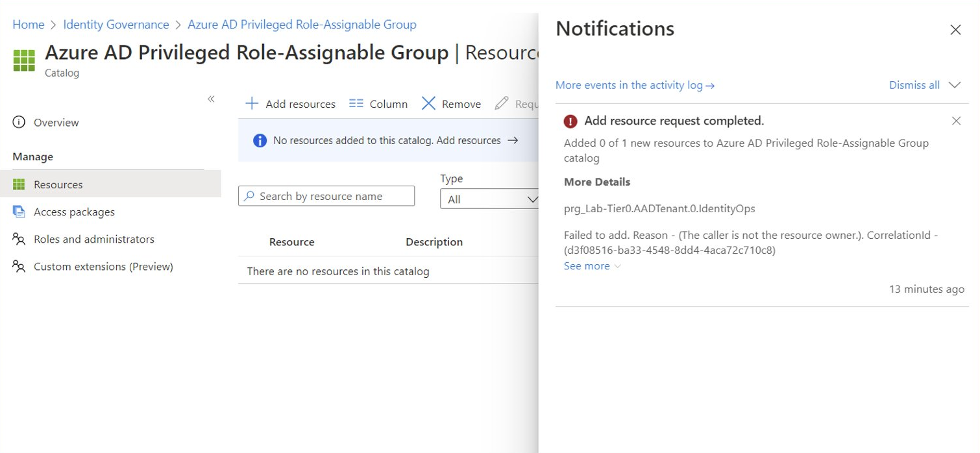Click the plus icon for Add resources
This screenshot has width=980, height=453.
pos(252,103)
